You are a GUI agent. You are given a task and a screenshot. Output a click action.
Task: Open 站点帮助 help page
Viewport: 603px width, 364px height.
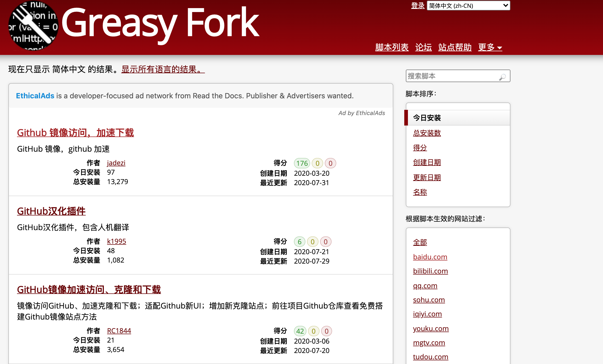pos(455,47)
